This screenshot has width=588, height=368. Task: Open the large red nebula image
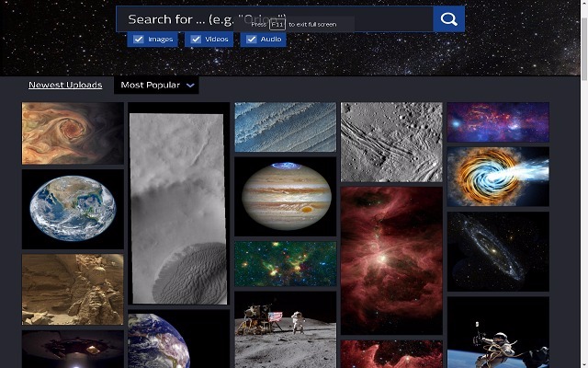click(391, 260)
